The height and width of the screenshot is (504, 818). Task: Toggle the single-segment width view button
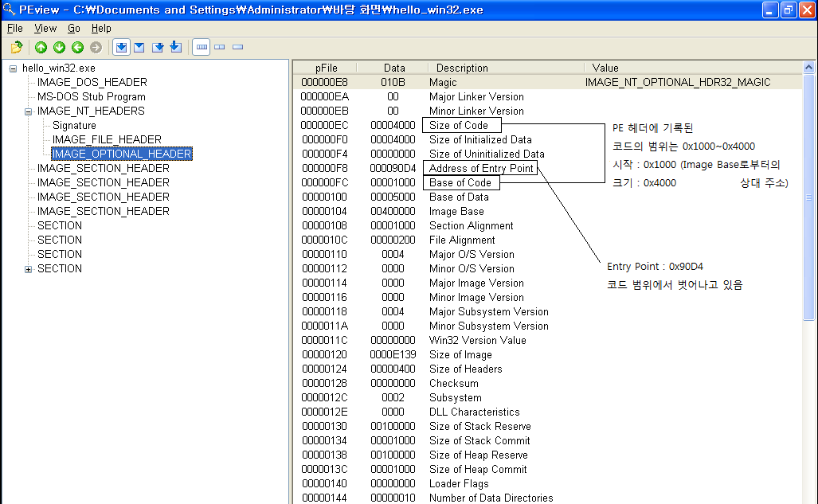[237, 48]
